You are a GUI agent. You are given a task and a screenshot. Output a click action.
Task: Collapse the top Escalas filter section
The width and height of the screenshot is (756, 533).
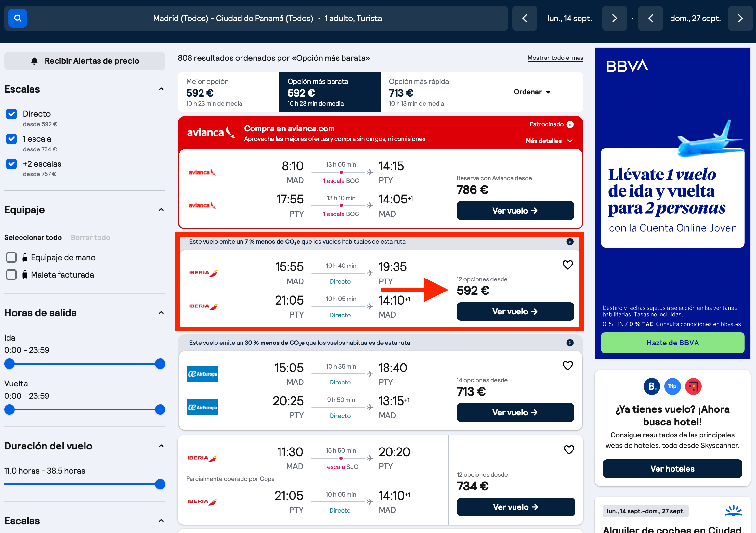click(x=161, y=89)
